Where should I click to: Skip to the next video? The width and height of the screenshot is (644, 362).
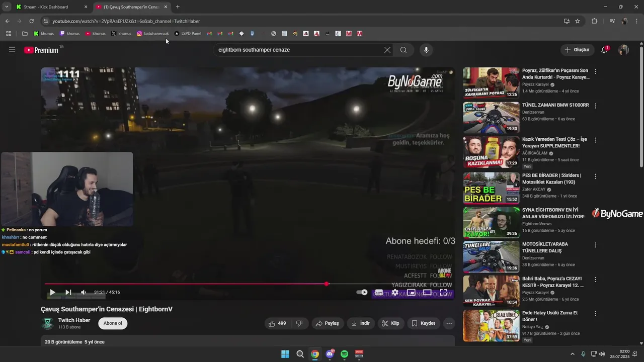[x=68, y=292]
